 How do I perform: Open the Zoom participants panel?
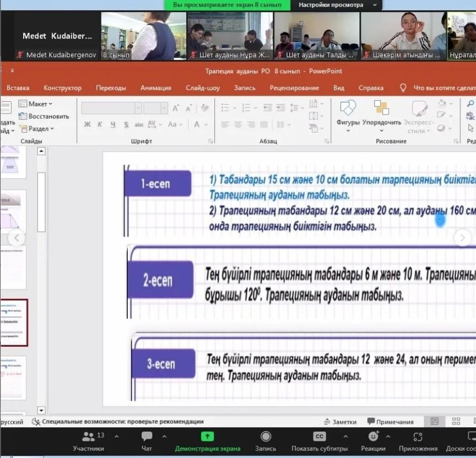tap(88, 437)
